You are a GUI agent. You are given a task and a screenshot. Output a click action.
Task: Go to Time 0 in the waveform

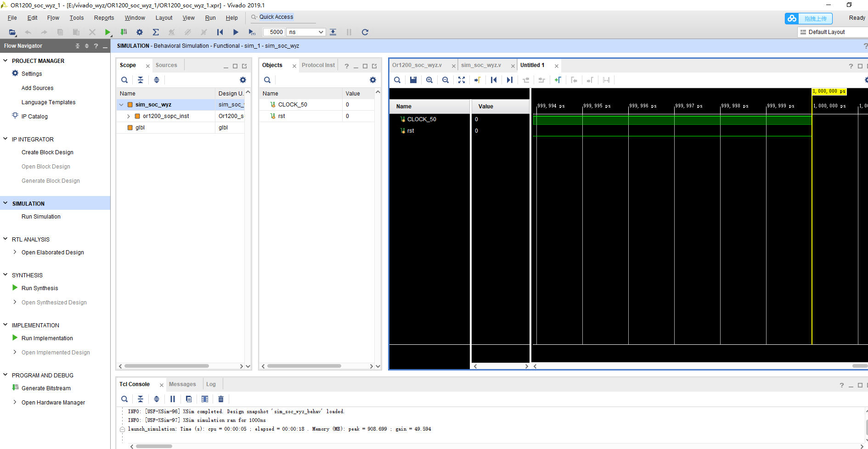(x=494, y=80)
